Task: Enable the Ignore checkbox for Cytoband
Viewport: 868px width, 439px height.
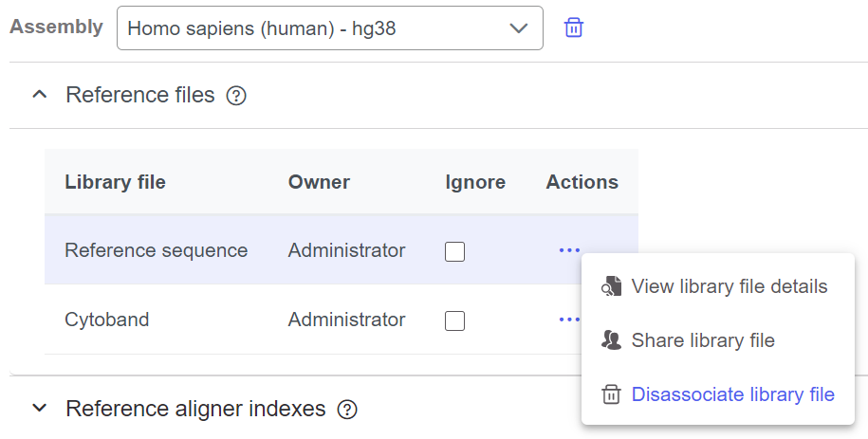Action: (455, 320)
